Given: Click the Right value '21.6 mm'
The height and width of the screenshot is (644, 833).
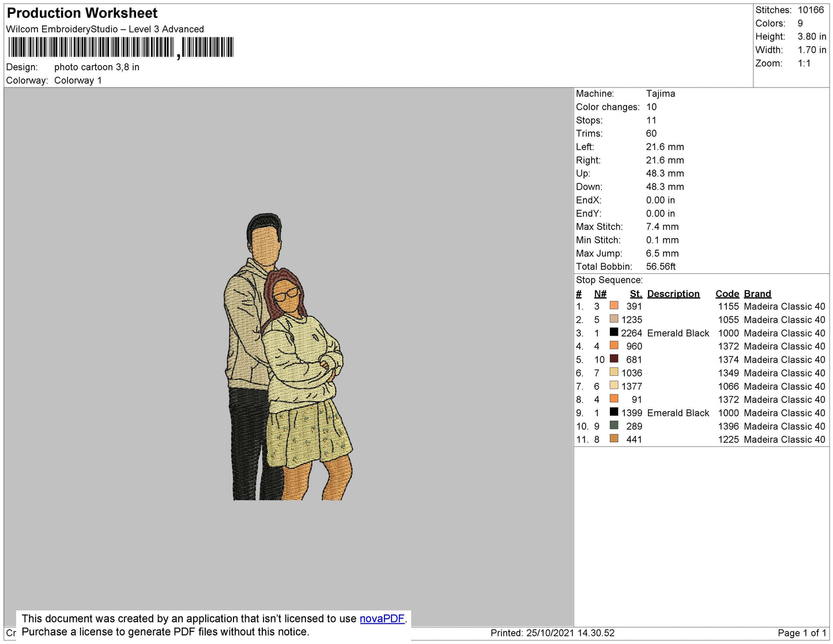Looking at the screenshot, I should pos(665,160).
